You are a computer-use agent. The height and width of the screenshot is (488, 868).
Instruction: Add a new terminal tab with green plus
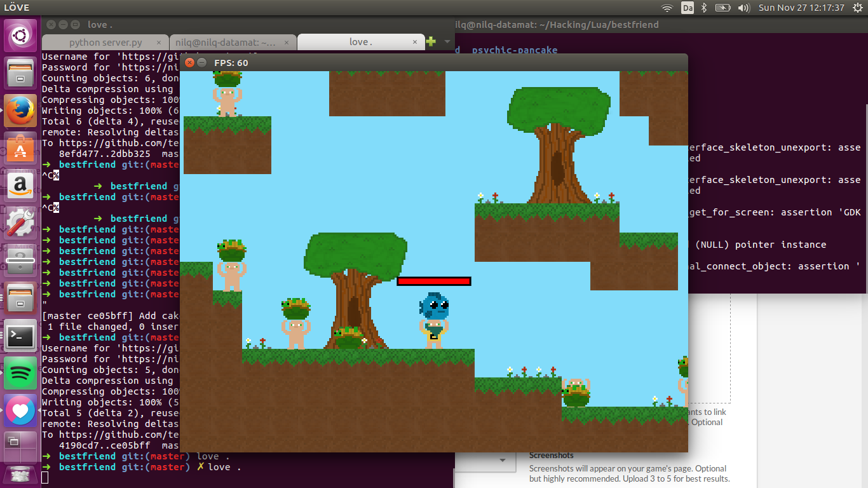click(x=431, y=42)
